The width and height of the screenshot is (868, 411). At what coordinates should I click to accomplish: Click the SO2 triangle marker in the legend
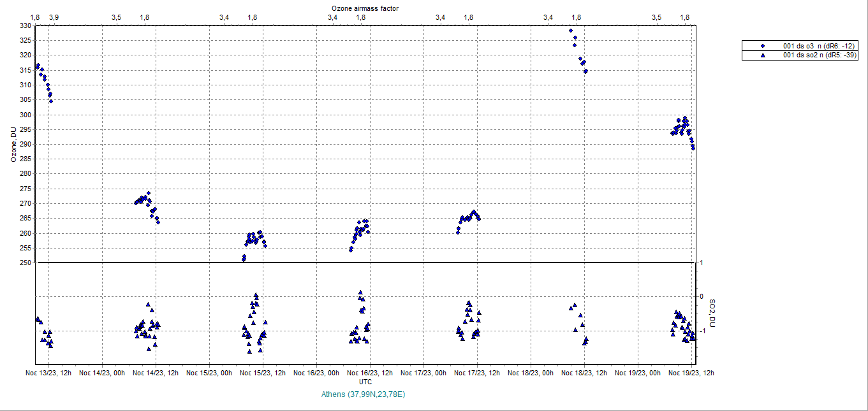coord(763,55)
